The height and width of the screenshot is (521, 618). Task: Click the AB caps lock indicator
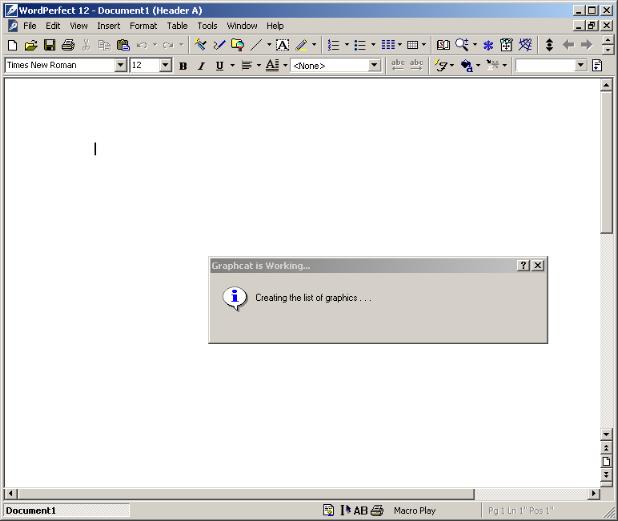360,511
